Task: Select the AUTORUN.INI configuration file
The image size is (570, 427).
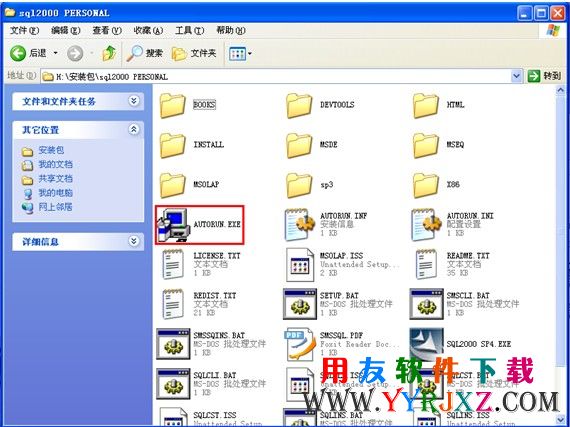Action: [453, 225]
